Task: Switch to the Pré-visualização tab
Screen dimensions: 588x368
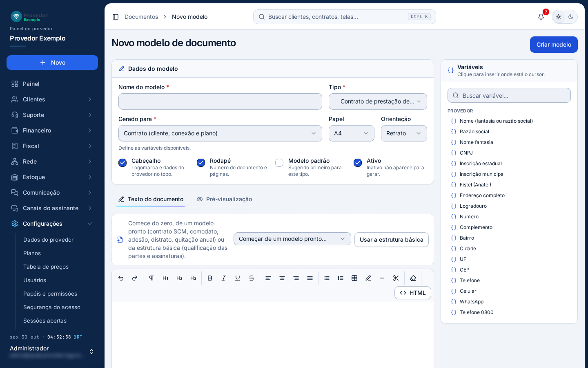Action: pyautogui.click(x=224, y=199)
